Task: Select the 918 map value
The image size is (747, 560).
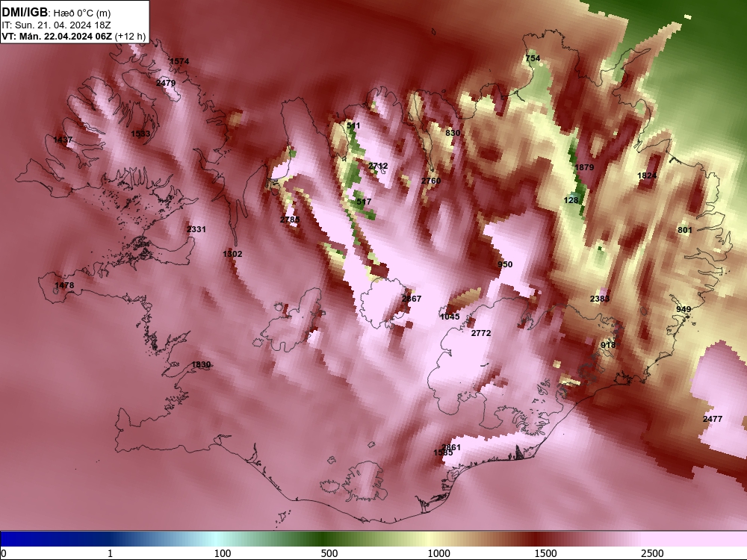Action: 608,345
